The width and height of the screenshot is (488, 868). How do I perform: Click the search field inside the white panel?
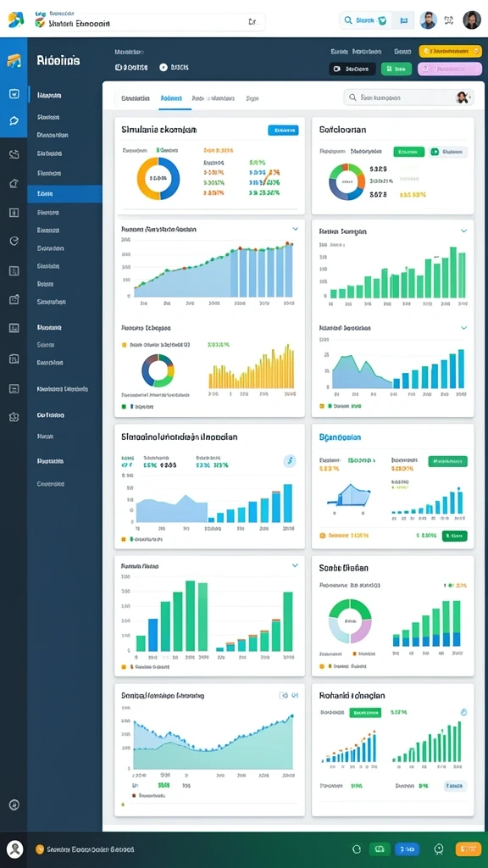409,98
